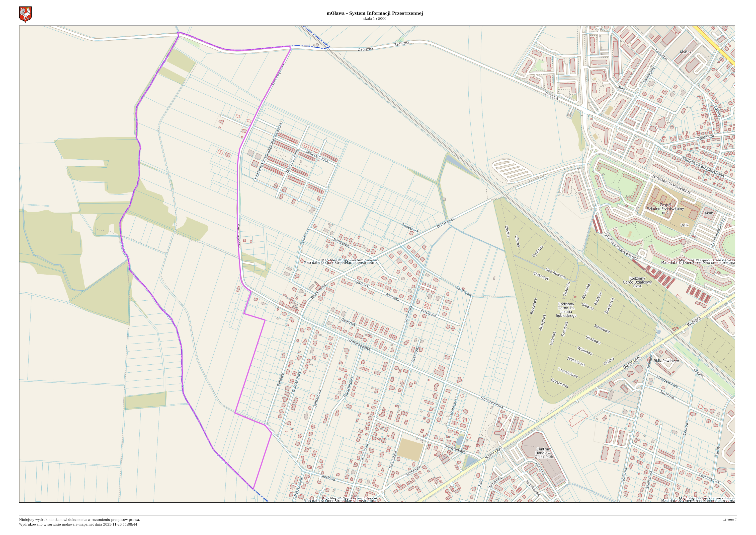The image size is (756, 535).
Task: Click the Topazowa street label
Action: click(x=410, y=228)
